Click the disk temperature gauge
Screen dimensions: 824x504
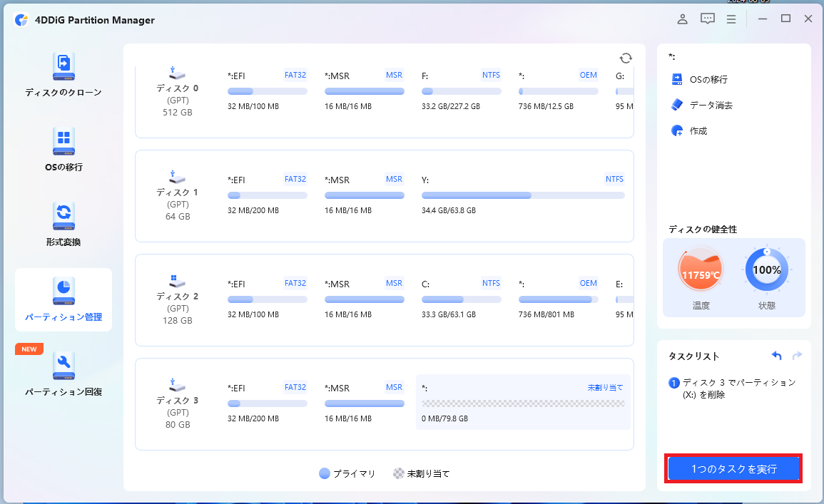[x=701, y=270]
